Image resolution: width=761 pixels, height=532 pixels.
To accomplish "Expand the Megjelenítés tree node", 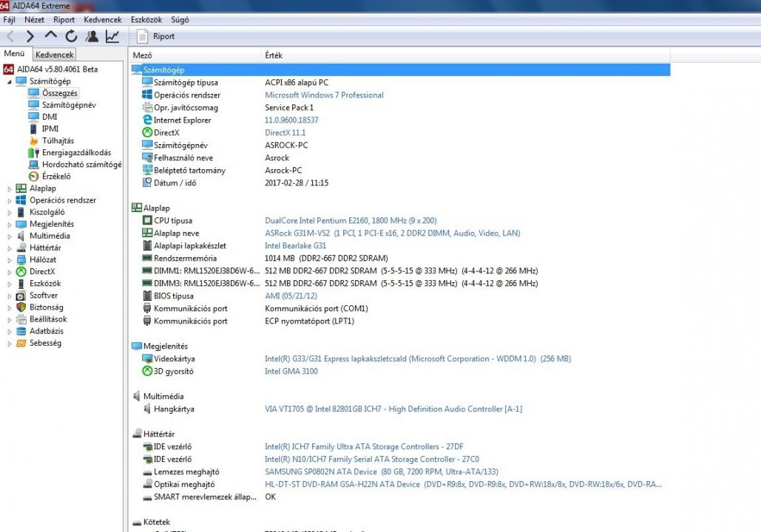I will pos(9,225).
